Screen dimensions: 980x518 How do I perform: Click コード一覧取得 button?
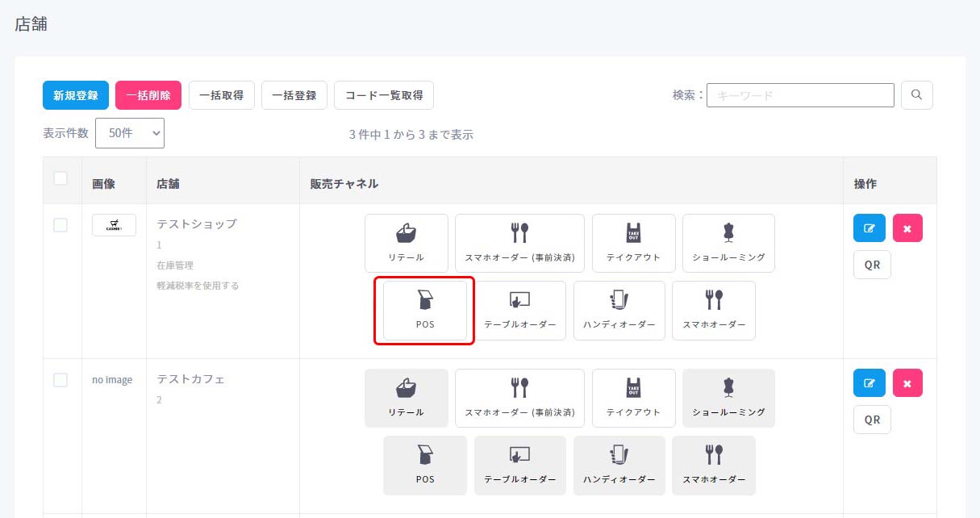coord(384,95)
